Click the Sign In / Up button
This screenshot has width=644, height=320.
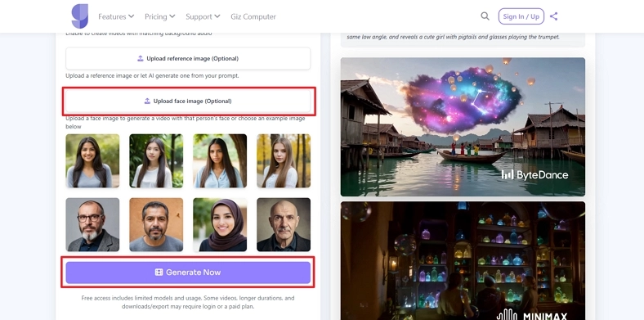point(521,16)
